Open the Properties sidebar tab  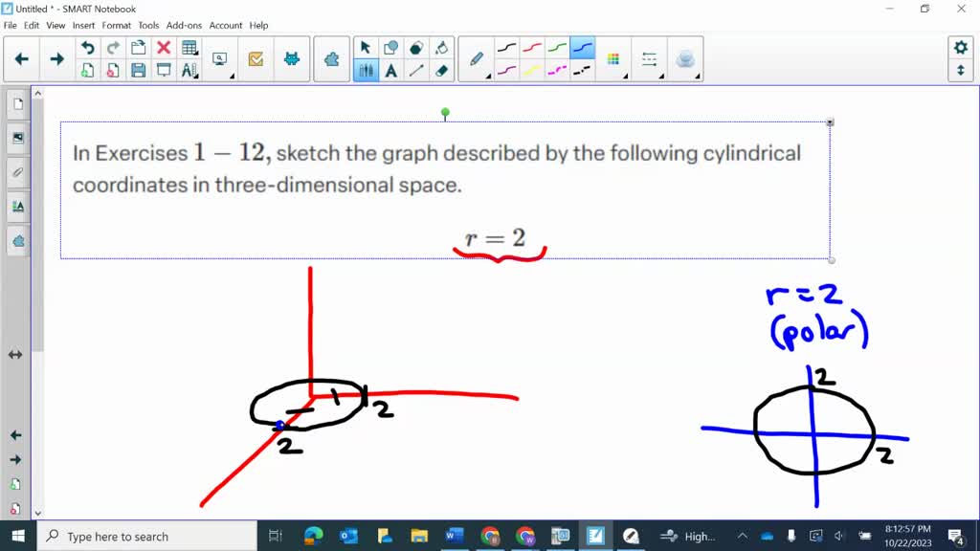click(17, 207)
